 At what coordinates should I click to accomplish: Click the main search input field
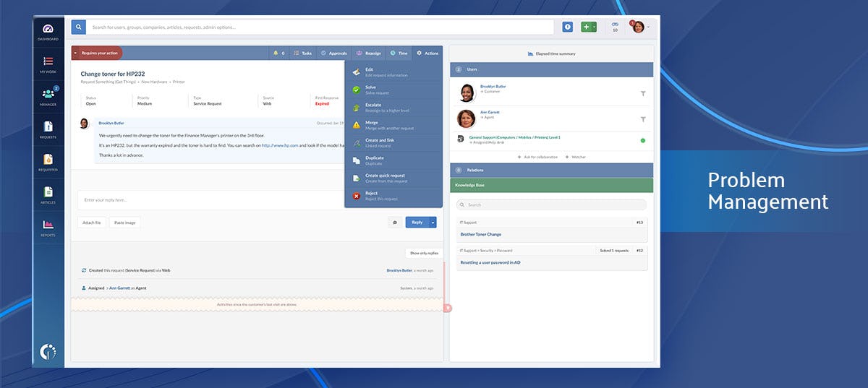pyautogui.click(x=321, y=27)
